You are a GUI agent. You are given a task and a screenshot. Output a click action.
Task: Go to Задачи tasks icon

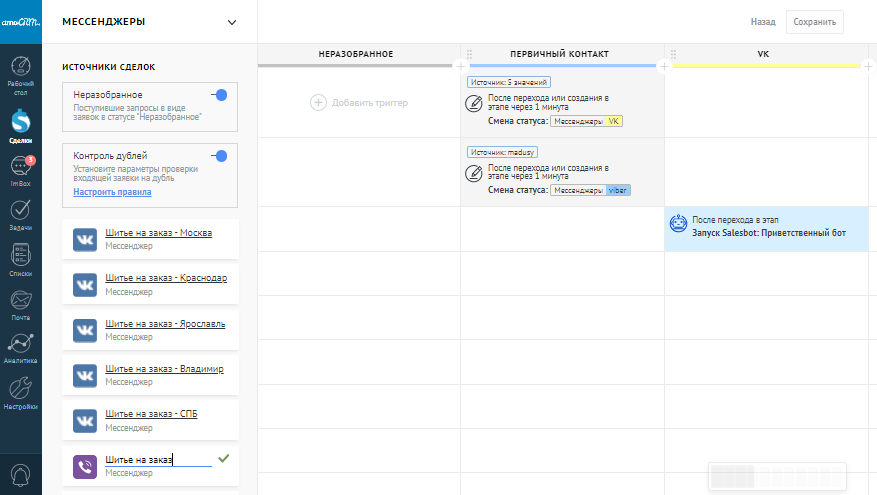20,214
